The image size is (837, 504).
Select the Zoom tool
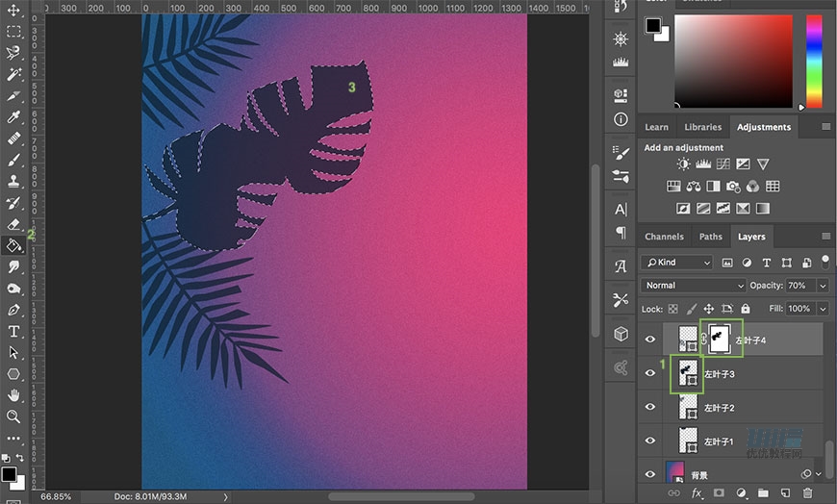[13, 416]
